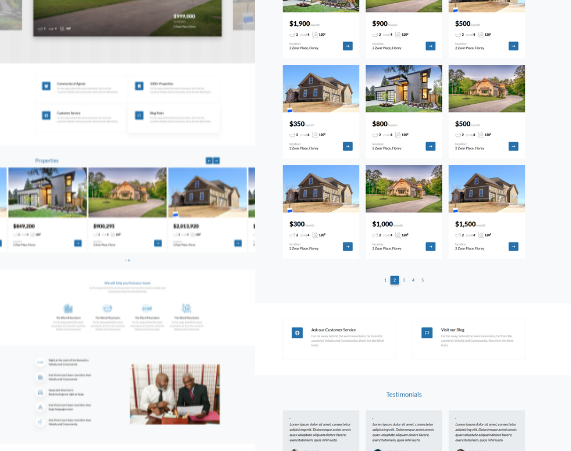Screen dimensions: 571x451
Task: Open the Testimonials section heading
Action: [404, 395]
